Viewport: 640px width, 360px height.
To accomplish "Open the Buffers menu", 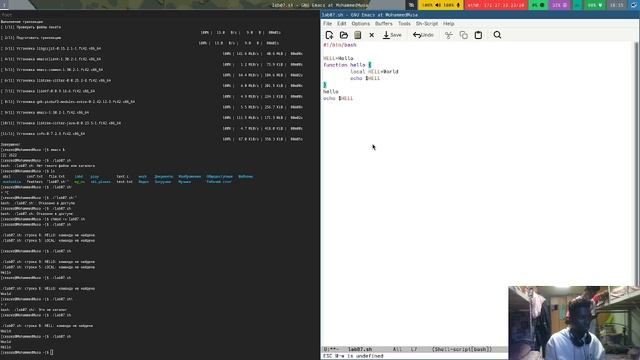I will pyautogui.click(x=384, y=24).
